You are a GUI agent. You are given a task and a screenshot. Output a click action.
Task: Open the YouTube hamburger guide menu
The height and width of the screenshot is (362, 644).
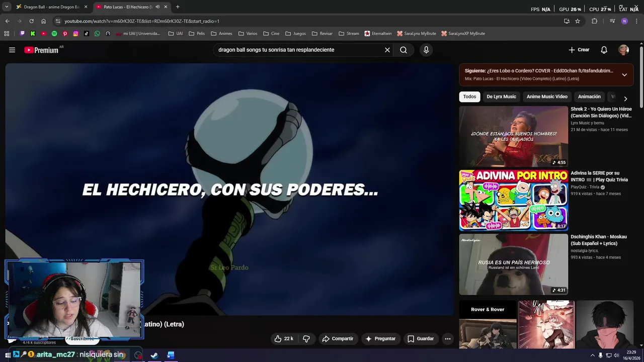(12, 50)
